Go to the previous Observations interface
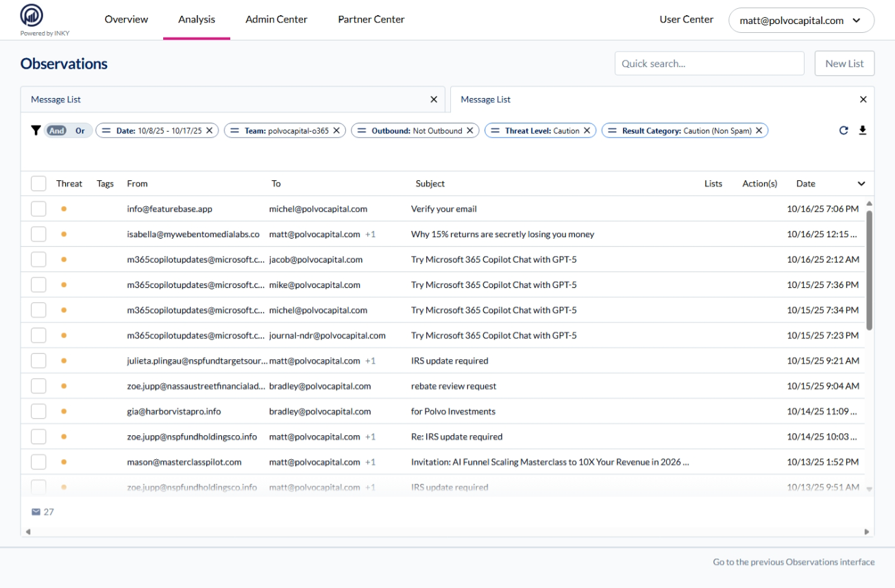 794,562
